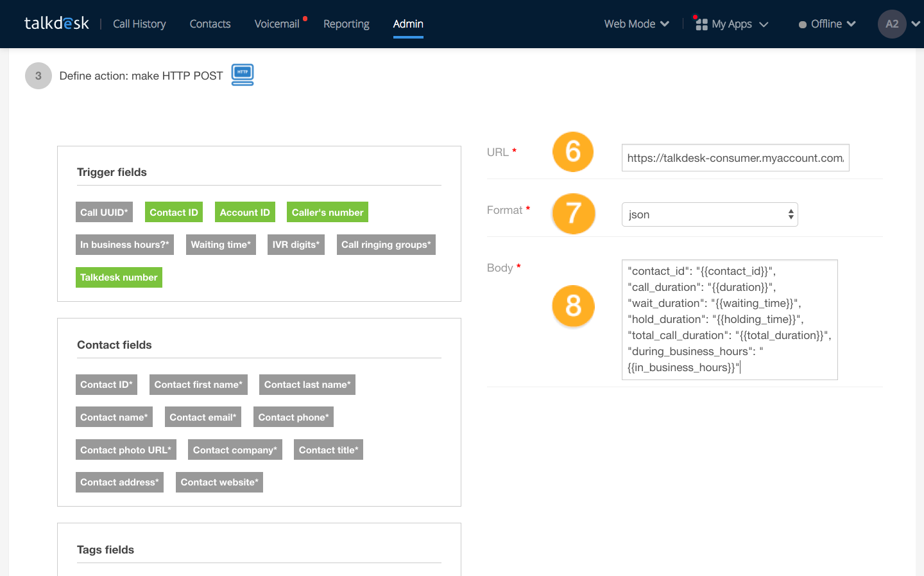The width and height of the screenshot is (924, 576).
Task: Click inside the URL input field
Action: tap(735, 157)
